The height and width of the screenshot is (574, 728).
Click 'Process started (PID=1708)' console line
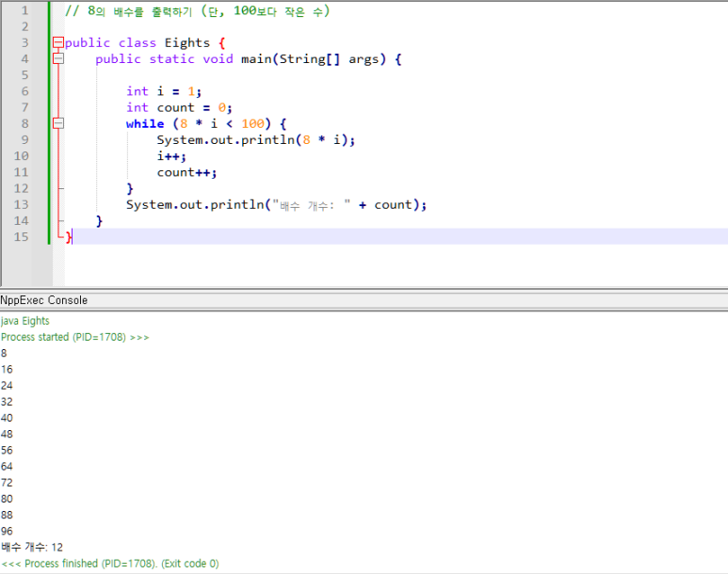coord(74,337)
